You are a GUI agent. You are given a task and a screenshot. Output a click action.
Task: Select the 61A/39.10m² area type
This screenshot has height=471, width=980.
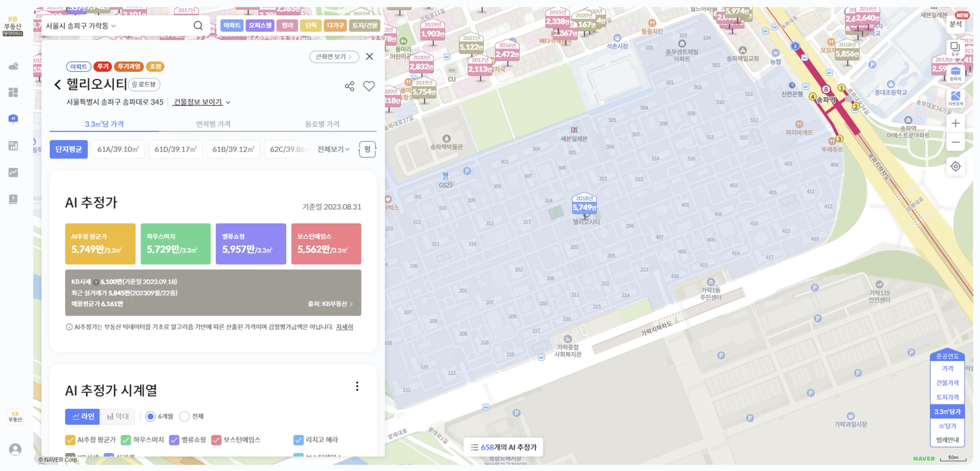click(x=118, y=149)
